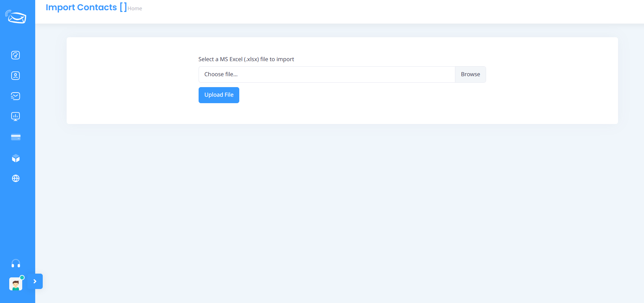Go to the Home breadcrumb link
This screenshot has height=303, width=644.
click(135, 9)
